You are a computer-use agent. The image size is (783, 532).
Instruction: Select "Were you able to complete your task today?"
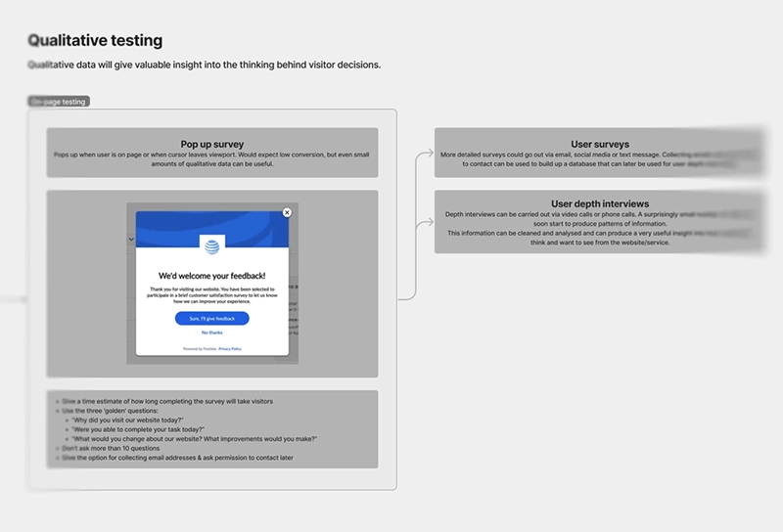[138, 429]
